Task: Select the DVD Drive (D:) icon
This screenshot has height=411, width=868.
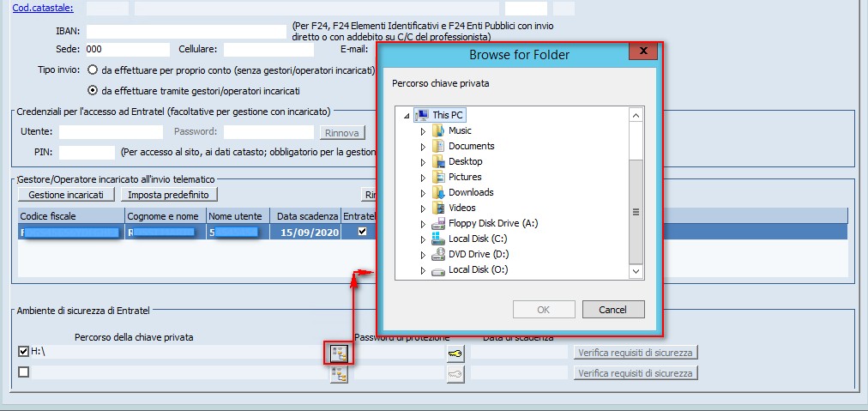Action: (438, 255)
